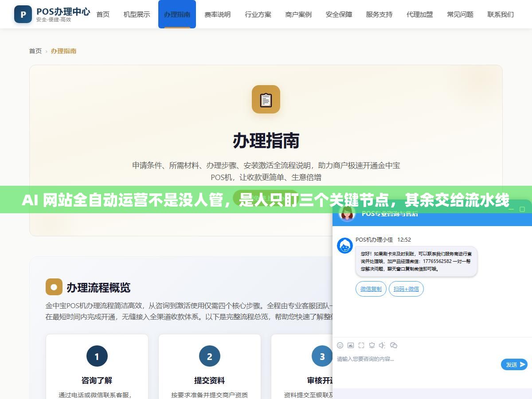Viewport: 532px width, 399px height.
Task: Click the WeChat icon in chat toolbar
Action: point(394,345)
